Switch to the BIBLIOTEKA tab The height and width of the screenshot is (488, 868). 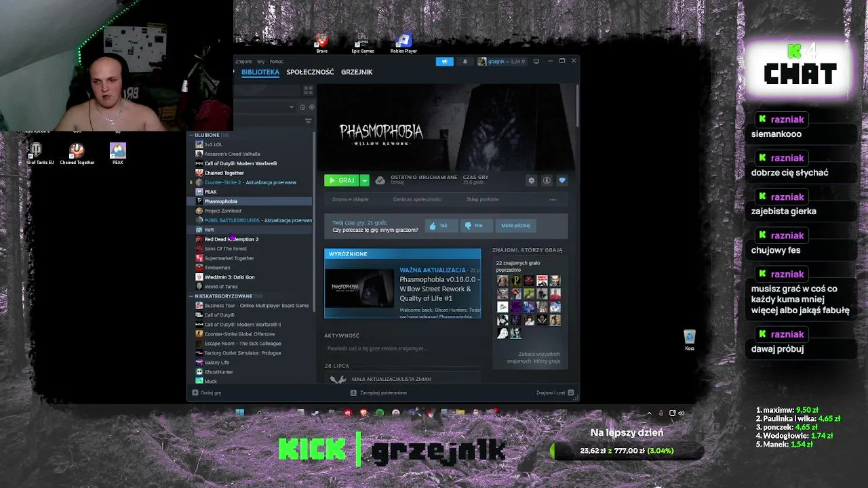(260, 72)
